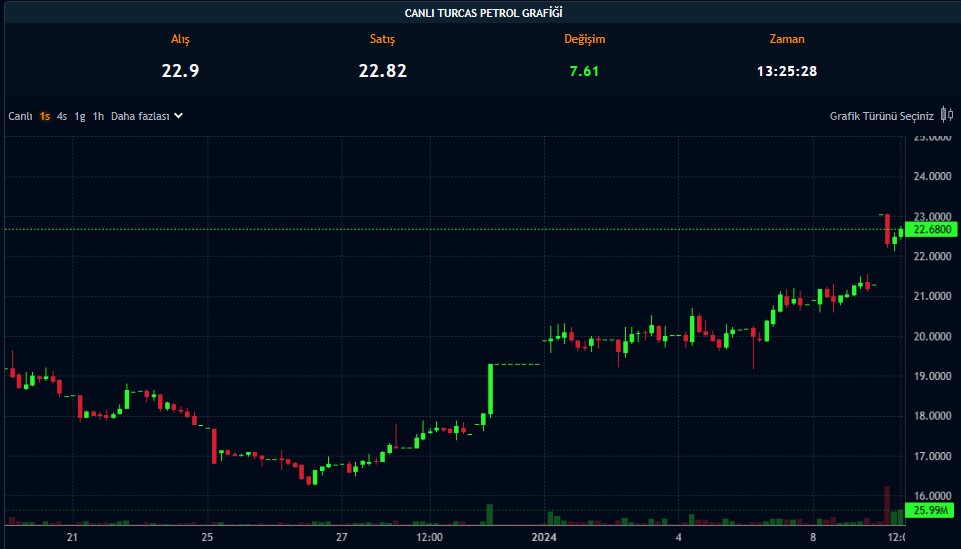Switch to the 4s time interval
This screenshot has width=961, height=549.
click(x=62, y=116)
